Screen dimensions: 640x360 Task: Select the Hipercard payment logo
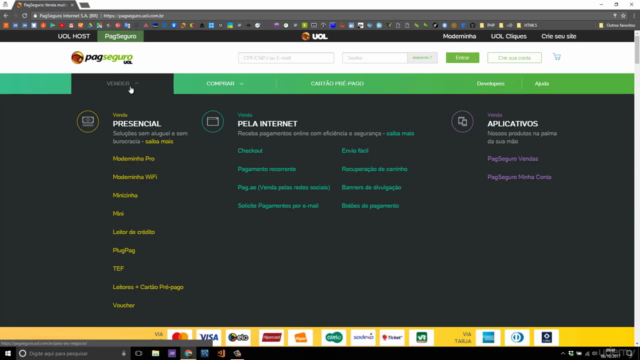click(271, 337)
